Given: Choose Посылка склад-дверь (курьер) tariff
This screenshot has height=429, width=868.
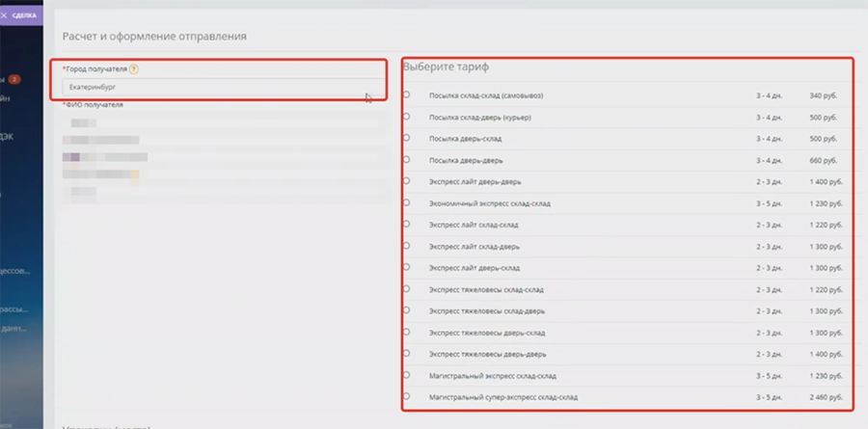Looking at the screenshot, I should 406,117.
